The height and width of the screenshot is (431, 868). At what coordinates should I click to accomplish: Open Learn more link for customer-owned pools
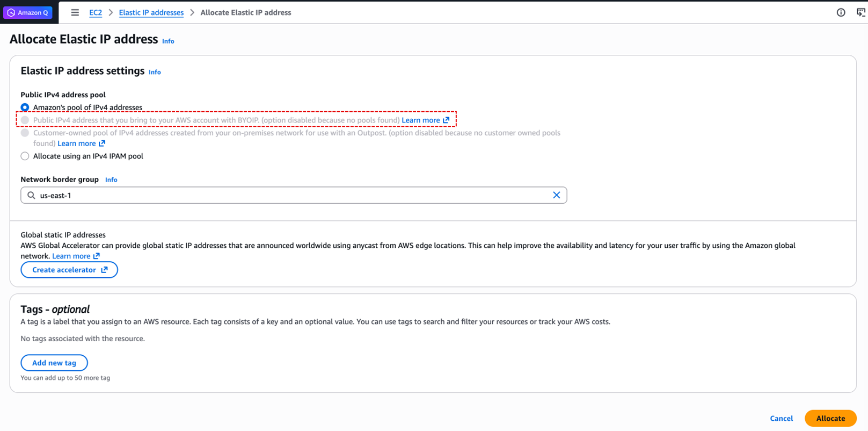[x=81, y=143]
